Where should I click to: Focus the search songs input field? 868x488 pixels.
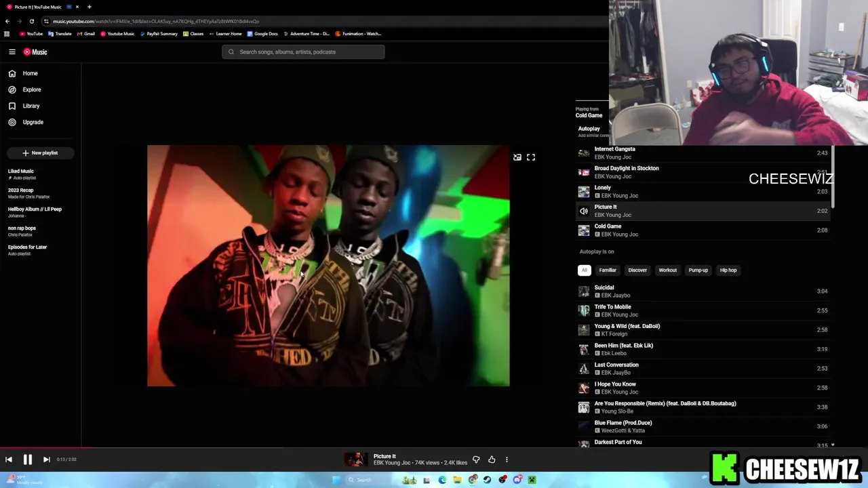[303, 52]
